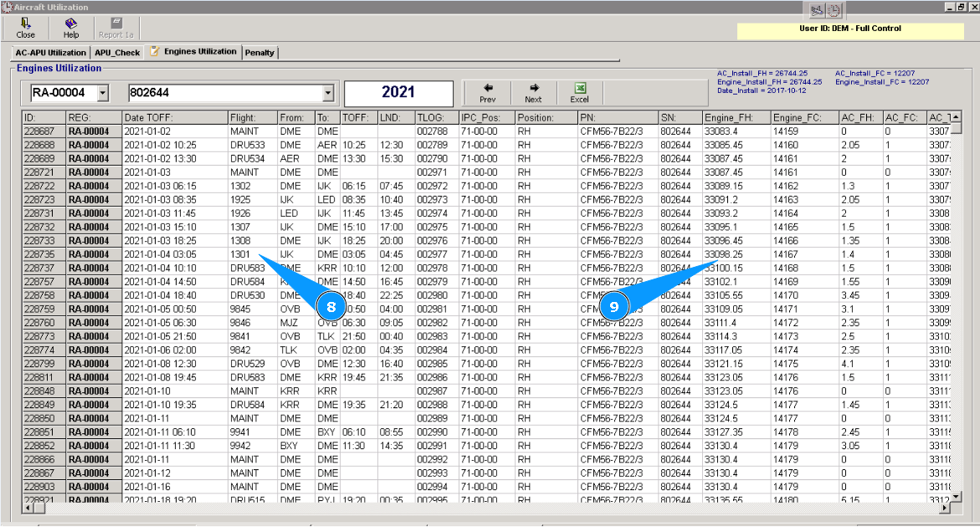
Task: Click the 2021 year field
Action: tap(398, 93)
